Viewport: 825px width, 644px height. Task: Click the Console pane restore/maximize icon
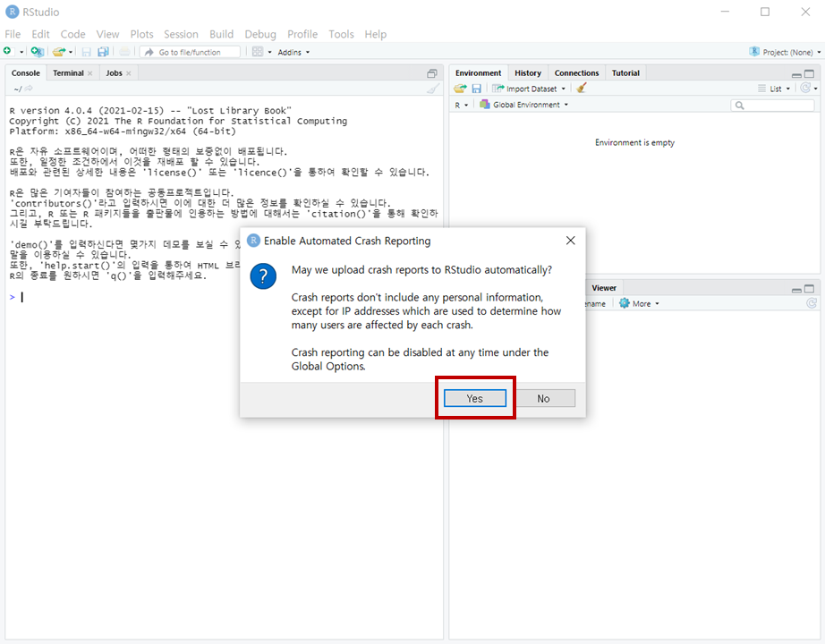[432, 73]
